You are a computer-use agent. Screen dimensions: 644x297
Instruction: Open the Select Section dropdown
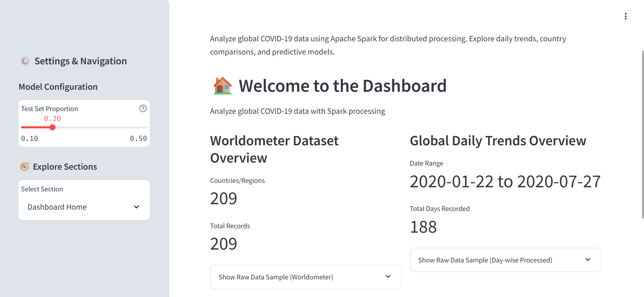tap(84, 207)
